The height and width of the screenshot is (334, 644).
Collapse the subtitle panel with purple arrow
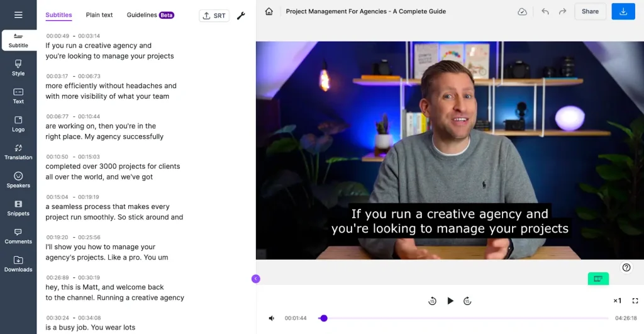(255, 279)
